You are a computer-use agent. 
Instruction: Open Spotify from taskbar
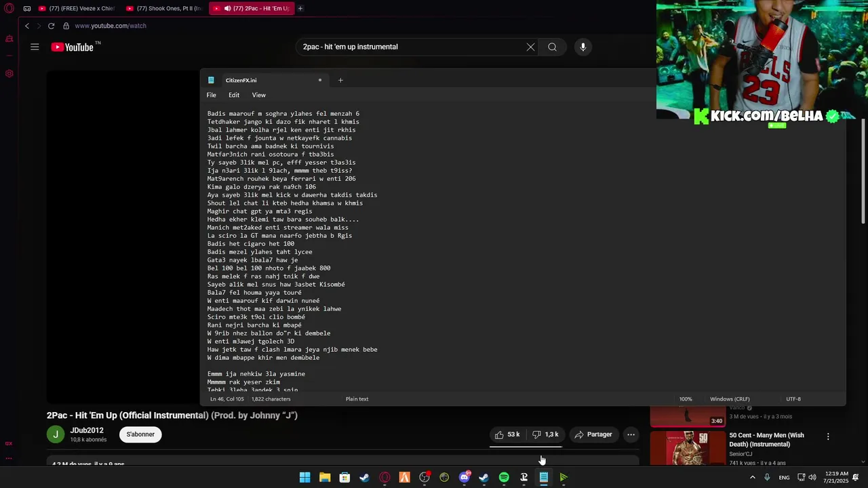(504, 477)
